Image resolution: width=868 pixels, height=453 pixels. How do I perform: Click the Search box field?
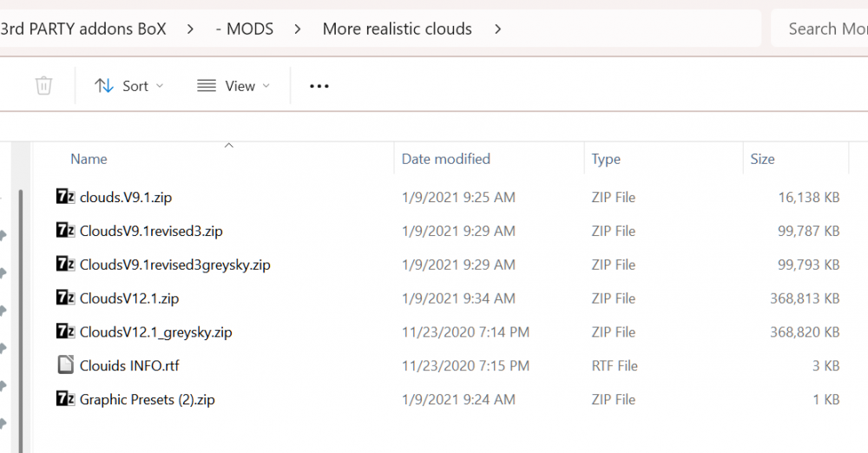pos(820,29)
